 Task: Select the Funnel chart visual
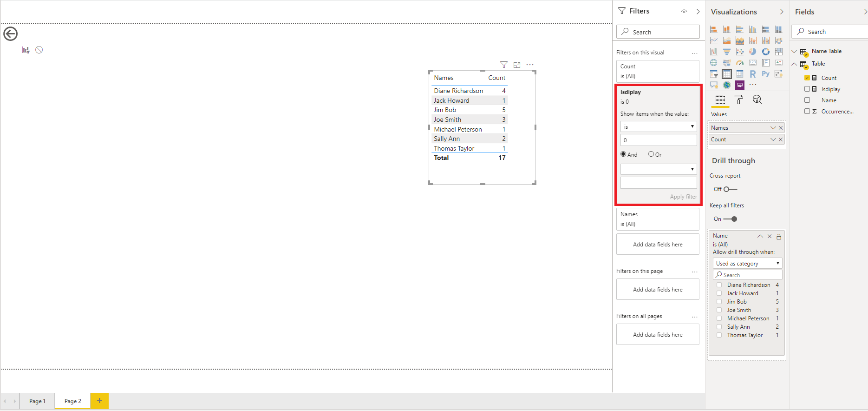tap(727, 52)
